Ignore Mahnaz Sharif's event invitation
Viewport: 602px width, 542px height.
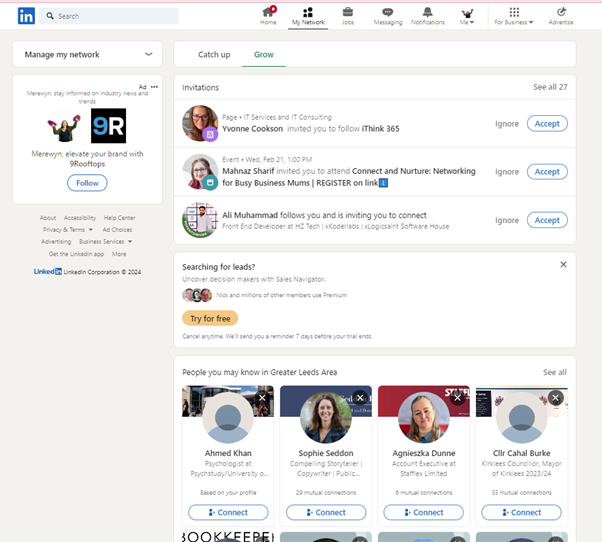coord(507,172)
